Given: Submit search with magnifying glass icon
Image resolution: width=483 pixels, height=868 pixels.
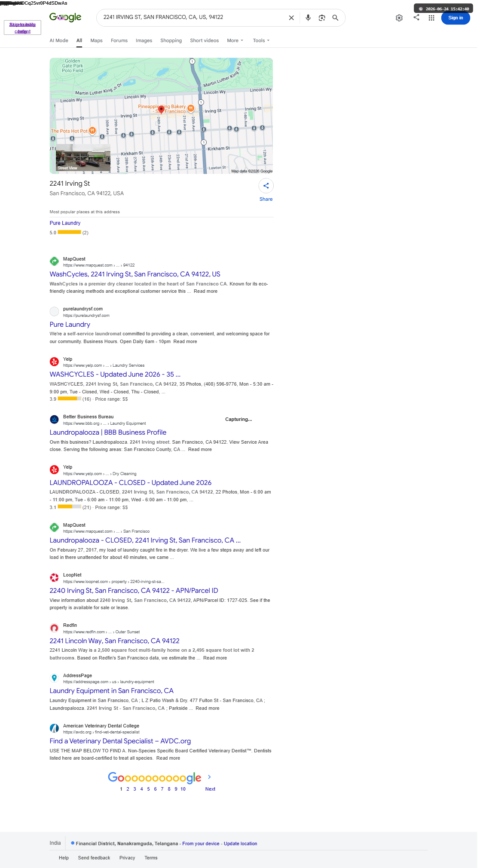Looking at the screenshot, I should click(x=335, y=18).
